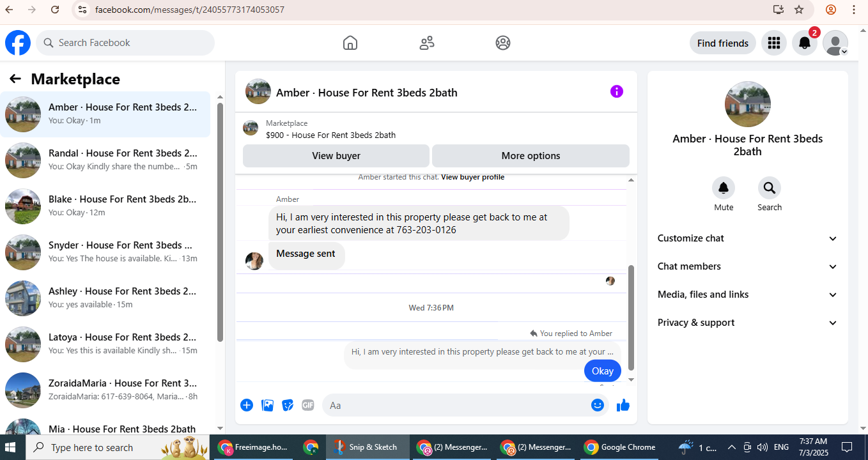Go to the Home feed icon

coord(350,43)
